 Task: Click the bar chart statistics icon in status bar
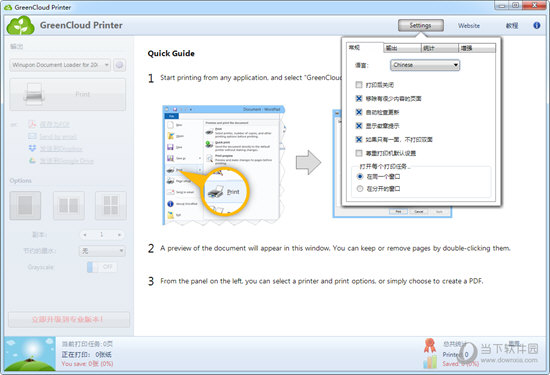430,362
